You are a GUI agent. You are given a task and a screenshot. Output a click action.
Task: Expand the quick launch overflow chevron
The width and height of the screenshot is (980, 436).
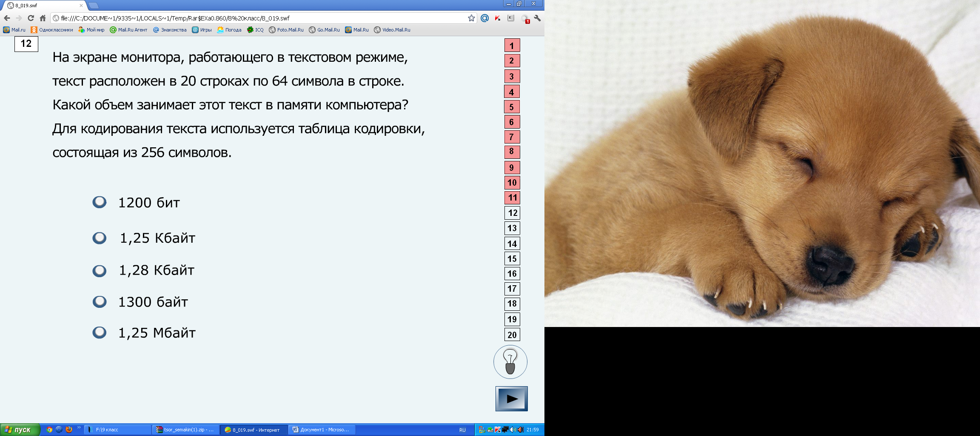(79, 428)
